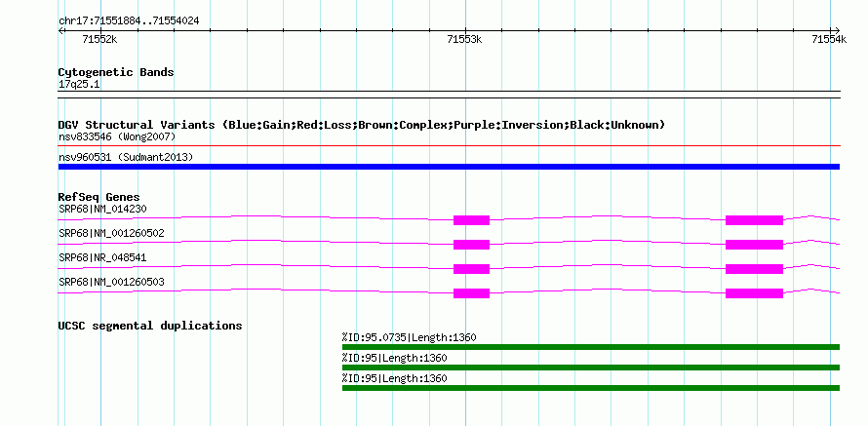Image resolution: width=868 pixels, height=426 pixels.
Task: Click the %ID:95.0735|Length:1360 label
Action: [409, 337]
